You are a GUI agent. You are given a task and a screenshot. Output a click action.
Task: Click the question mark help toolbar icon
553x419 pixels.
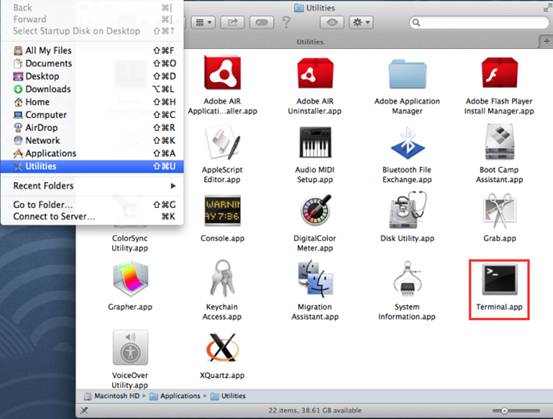tap(287, 23)
